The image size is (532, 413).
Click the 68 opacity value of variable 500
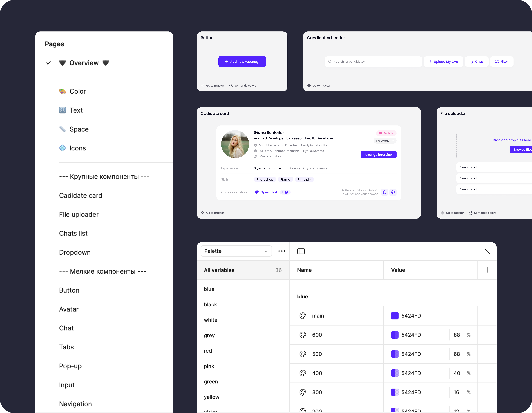(457, 354)
